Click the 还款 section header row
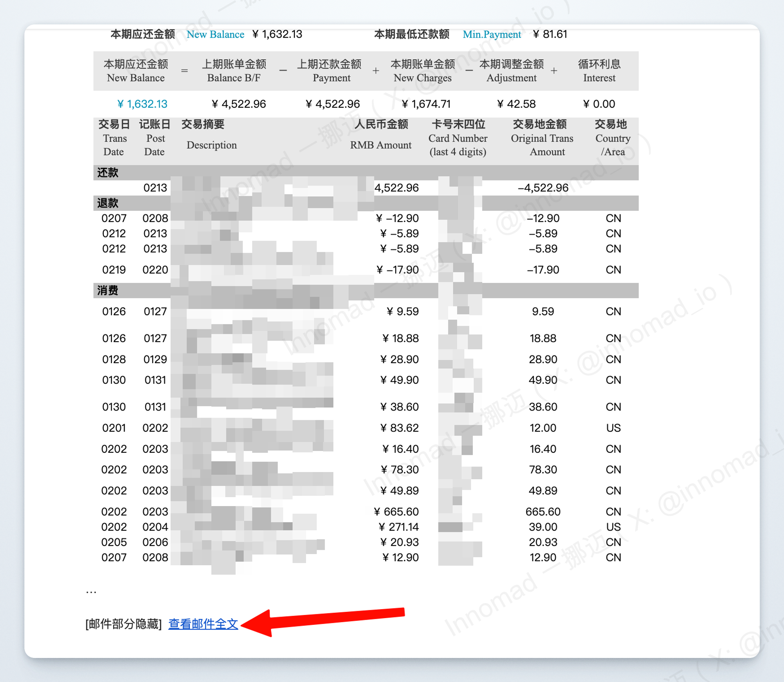The width and height of the screenshot is (784, 682). (108, 173)
